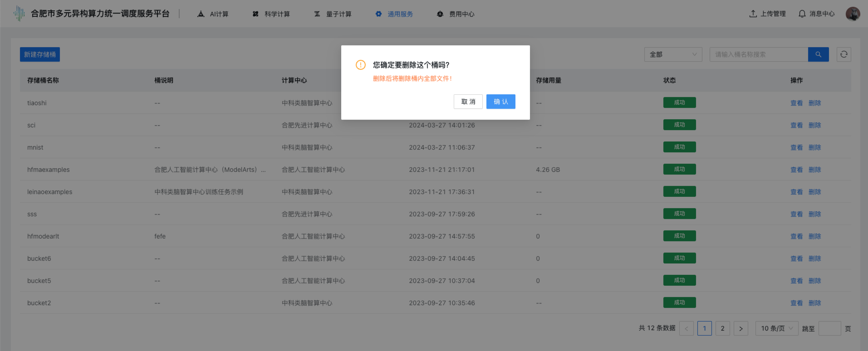Click the warning icon in delete dialog
Image resolution: width=868 pixels, height=351 pixels.
[361, 65]
